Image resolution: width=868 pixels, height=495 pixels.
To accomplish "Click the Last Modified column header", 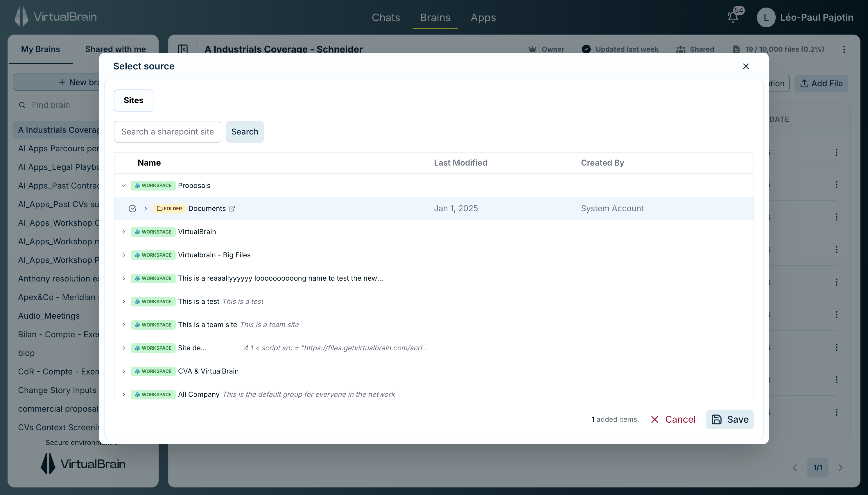I will (x=460, y=163).
